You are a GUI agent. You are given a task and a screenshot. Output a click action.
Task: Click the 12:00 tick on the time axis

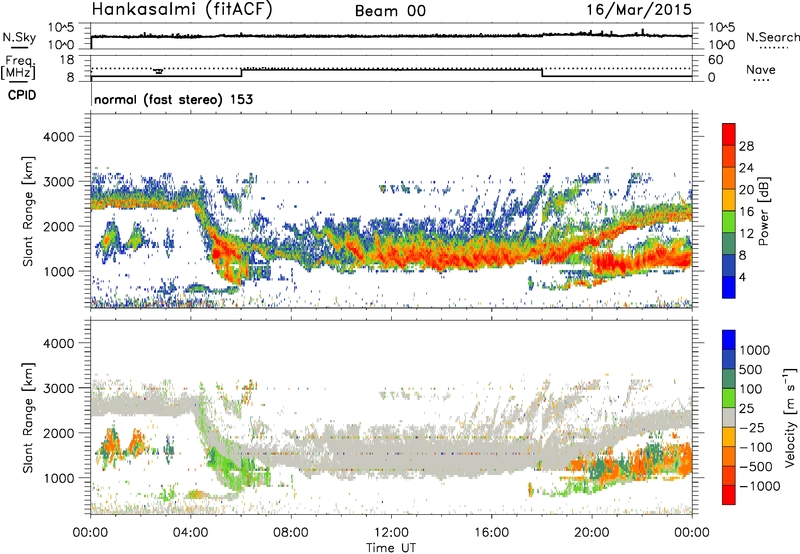(x=391, y=533)
